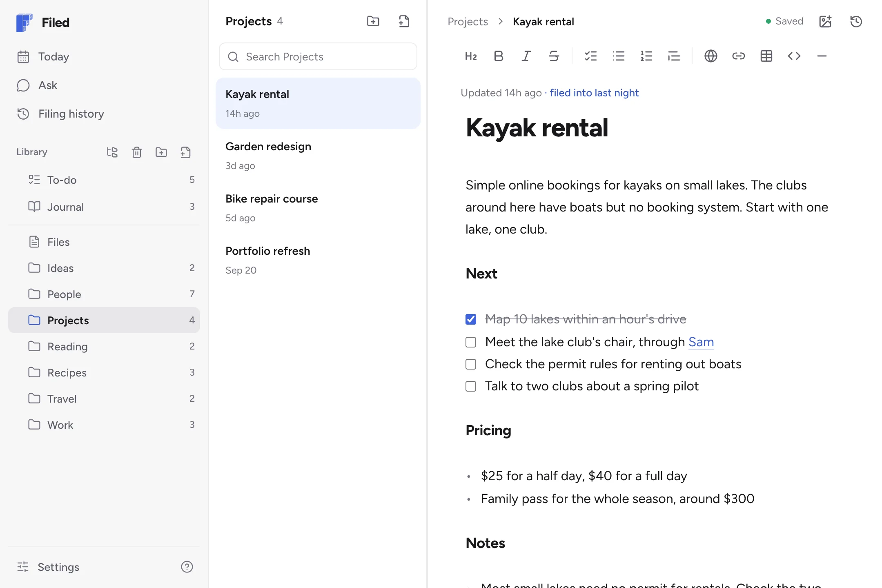
Task: Insert a bulleted list
Action: [x=619, y=56]
